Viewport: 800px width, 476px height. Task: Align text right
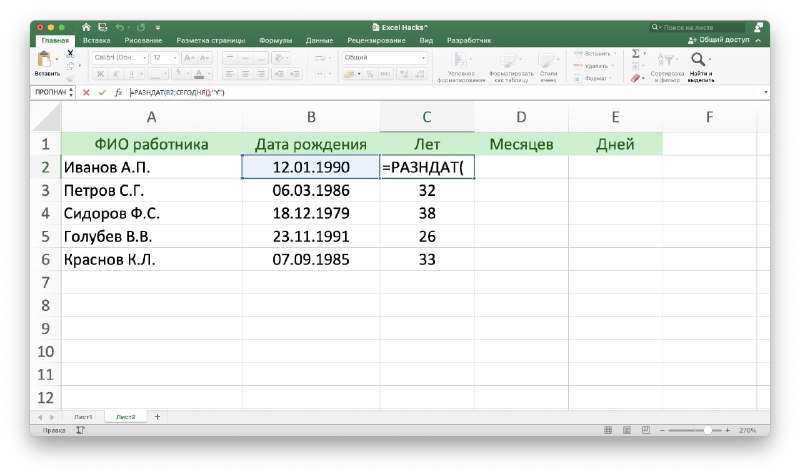coord(261,74)
